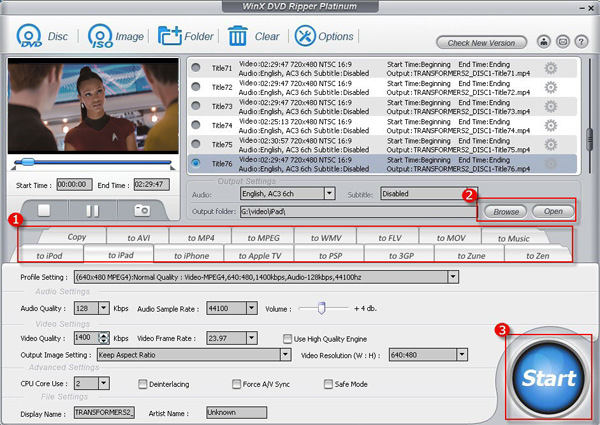This screenshot has width=600, height=425.
Task: Adjust Video Quality with the spinner arrows
Action: [104, 338]
